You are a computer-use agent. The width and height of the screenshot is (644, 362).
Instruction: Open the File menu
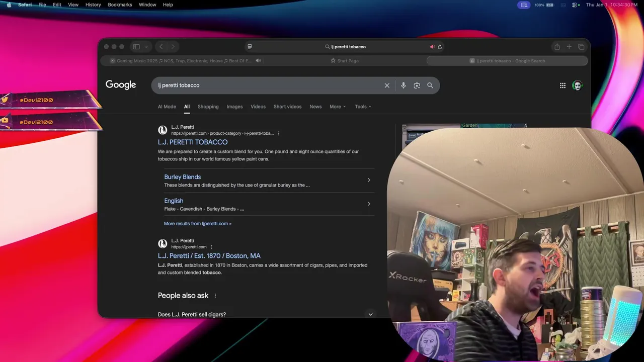(42, 5)
